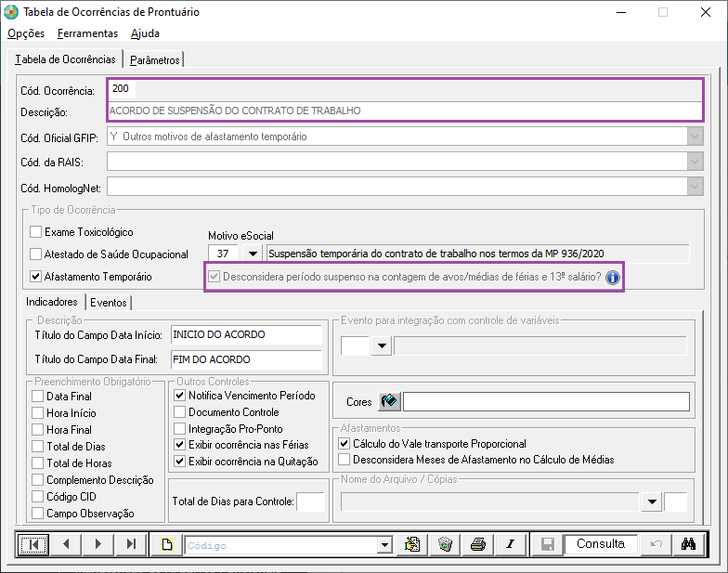Check Total de Horas option
The width and height of the screenshot is (728, 573).
tap(37, 462)
